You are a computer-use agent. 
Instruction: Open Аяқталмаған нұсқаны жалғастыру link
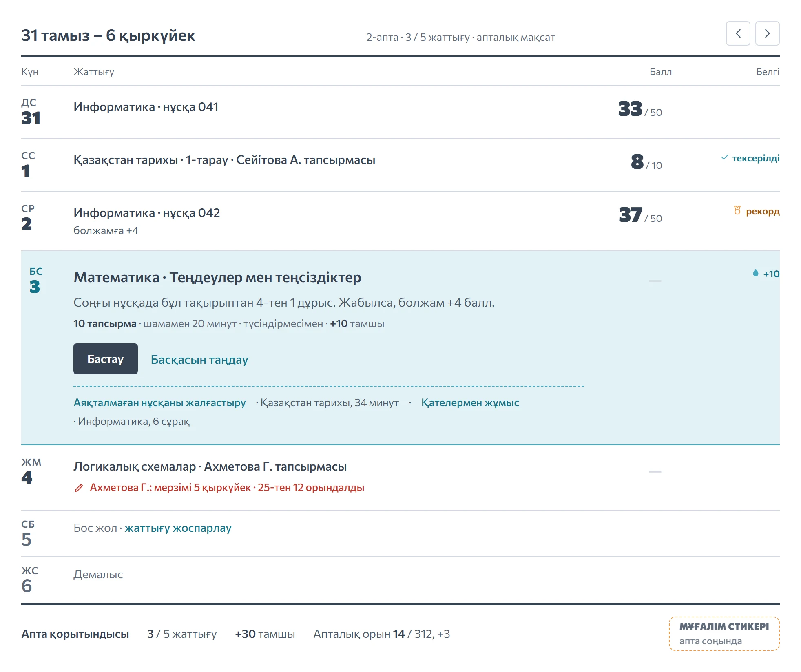pos(159,403)
